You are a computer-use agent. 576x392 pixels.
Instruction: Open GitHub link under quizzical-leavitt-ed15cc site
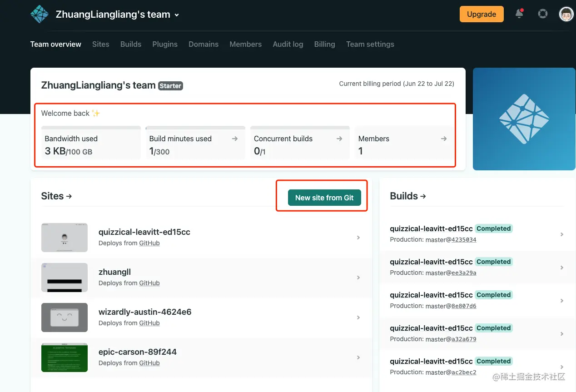point(149,243)
